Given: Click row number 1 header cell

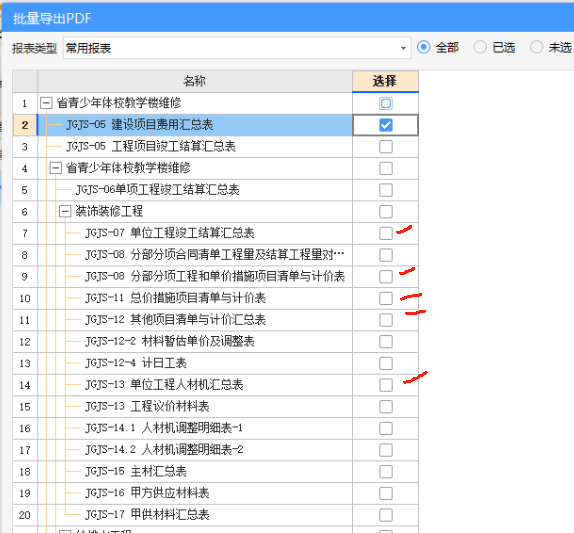Looking at the screenshot, I should click(25, 103).
